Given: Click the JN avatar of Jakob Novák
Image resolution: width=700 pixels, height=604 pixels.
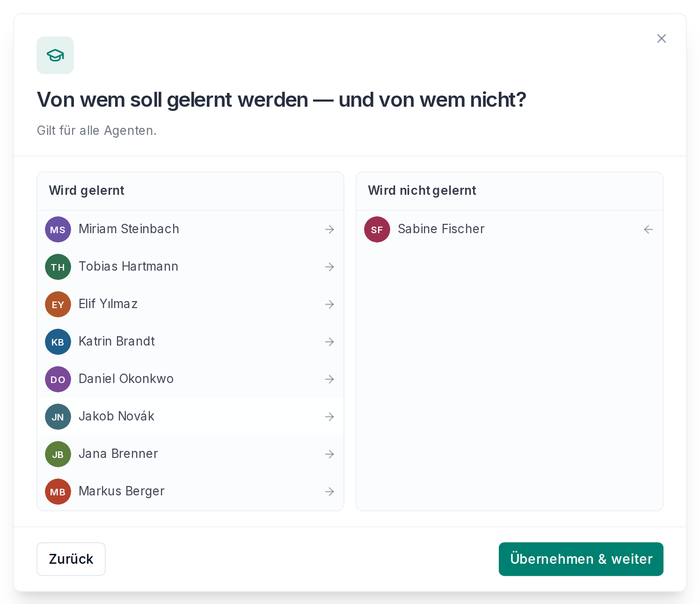Looking at the screenshot, I should click(x=58, y=417).
